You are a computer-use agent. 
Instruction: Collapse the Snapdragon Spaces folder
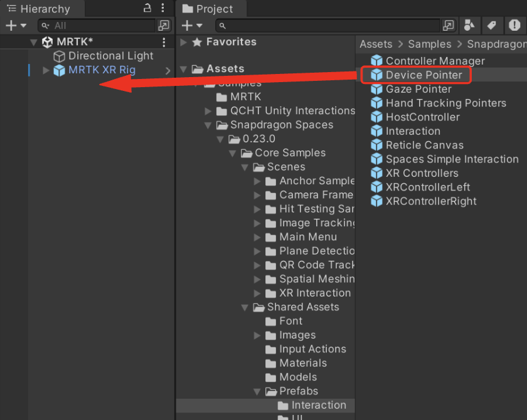(x=208, y=125)
